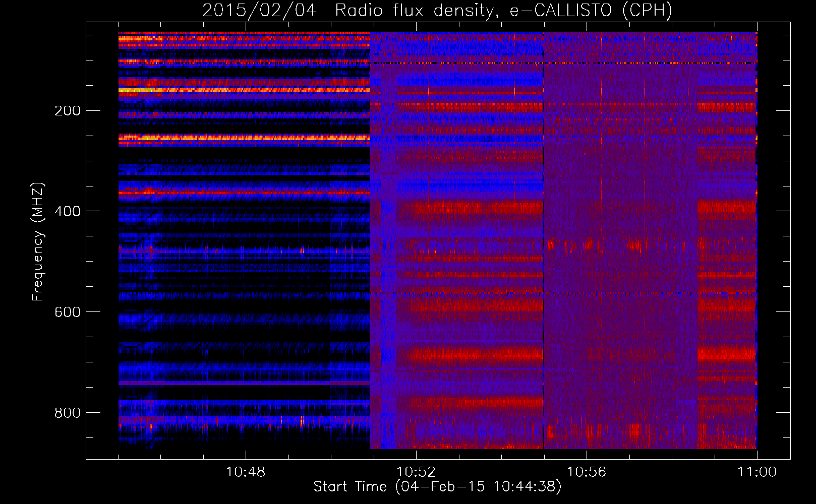The width and height of the screenshot is (816, 504).
Task: Click the 10:52 time tick label
Action: pyautogui.click(x=416, y=472)
